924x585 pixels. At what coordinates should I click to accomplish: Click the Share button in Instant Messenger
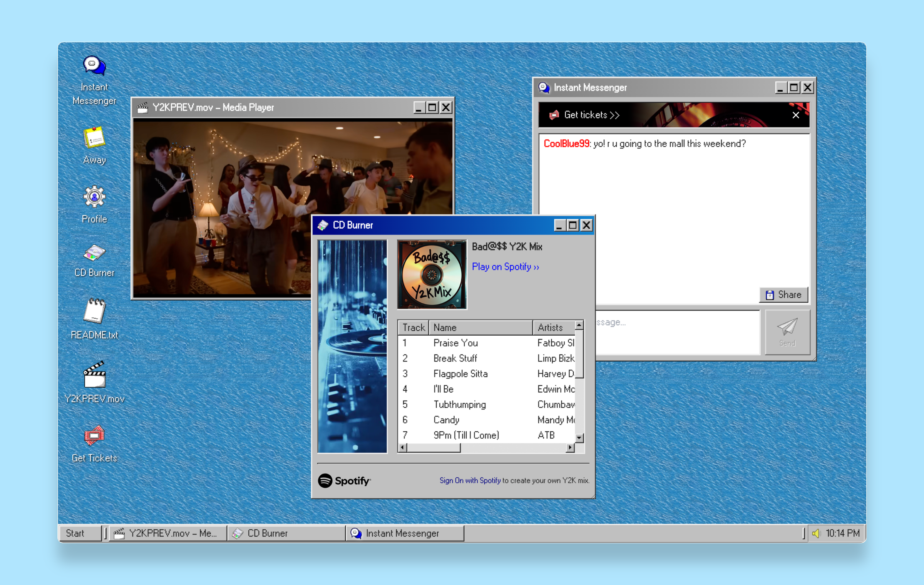pyautogui.click(x=783, y=295)
